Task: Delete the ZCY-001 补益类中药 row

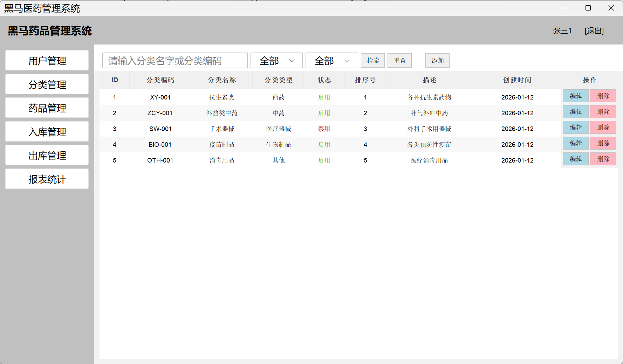Action: tap(603, 112)
